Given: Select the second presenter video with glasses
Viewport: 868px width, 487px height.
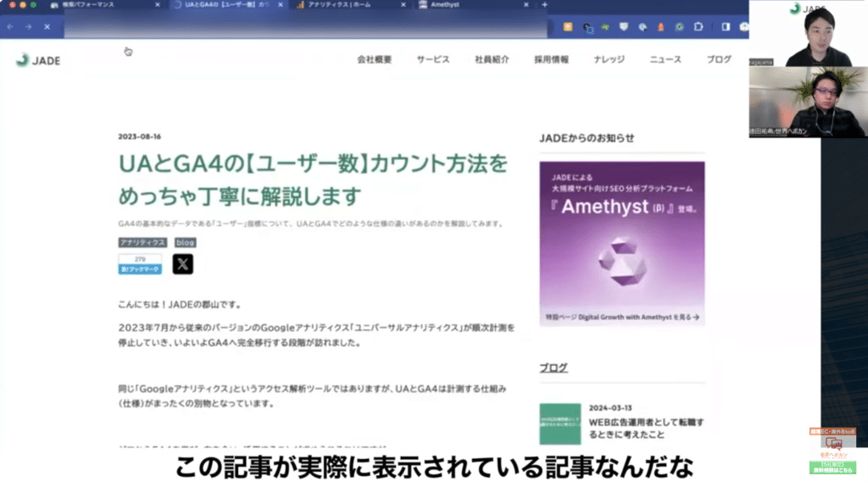Looking at the screenshot, I should tap(808, 102).
